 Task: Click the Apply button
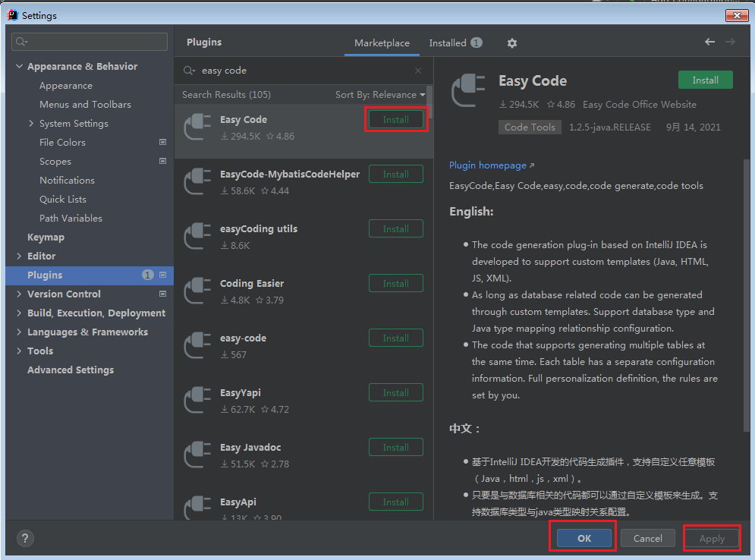pos(712,538)
